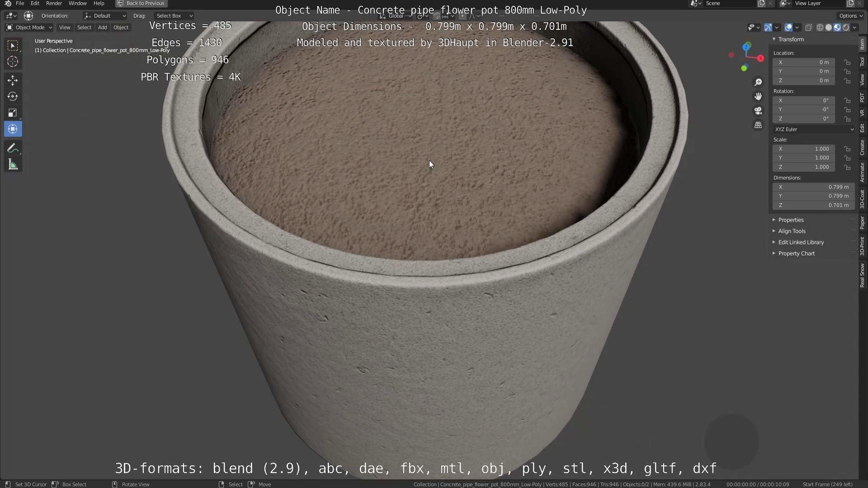Click the red X axis gizmo ball
This screenshot has height=488, width=868.
[x=761, y=58]
